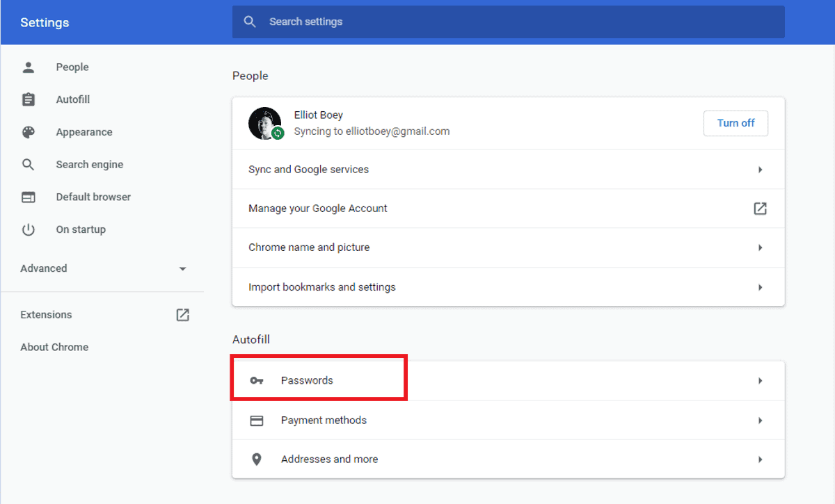Open Addresses and more
The height and width of the screenshot is (504, 835).
coord(508,460)
